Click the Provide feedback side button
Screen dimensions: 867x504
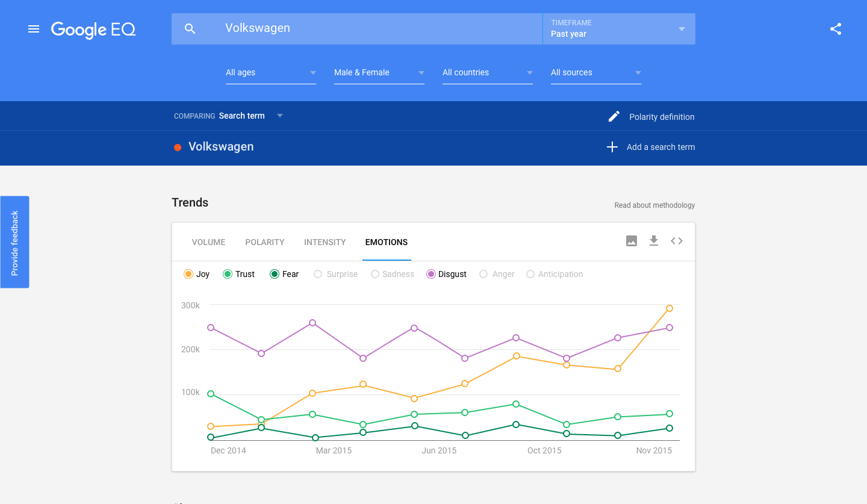14,242
